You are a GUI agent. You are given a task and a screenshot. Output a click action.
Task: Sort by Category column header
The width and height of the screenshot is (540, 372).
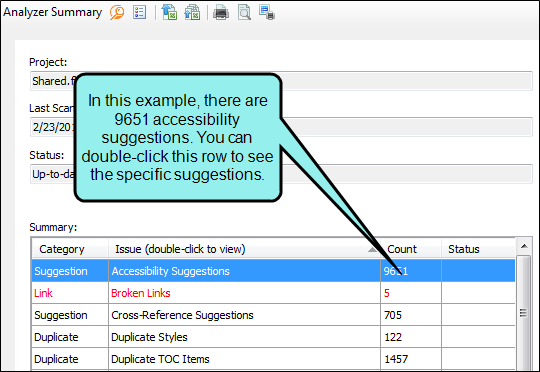click(70, 249)
